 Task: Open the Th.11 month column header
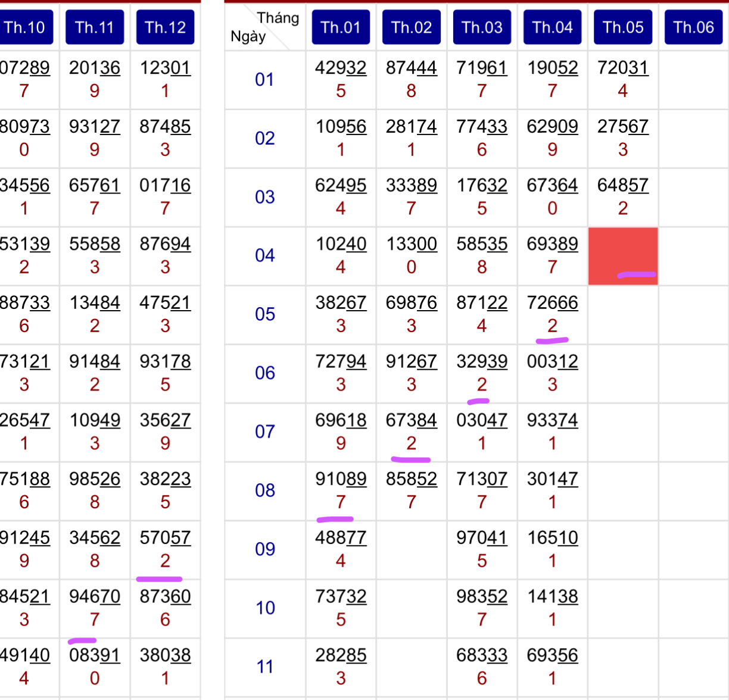pos(95,27)
